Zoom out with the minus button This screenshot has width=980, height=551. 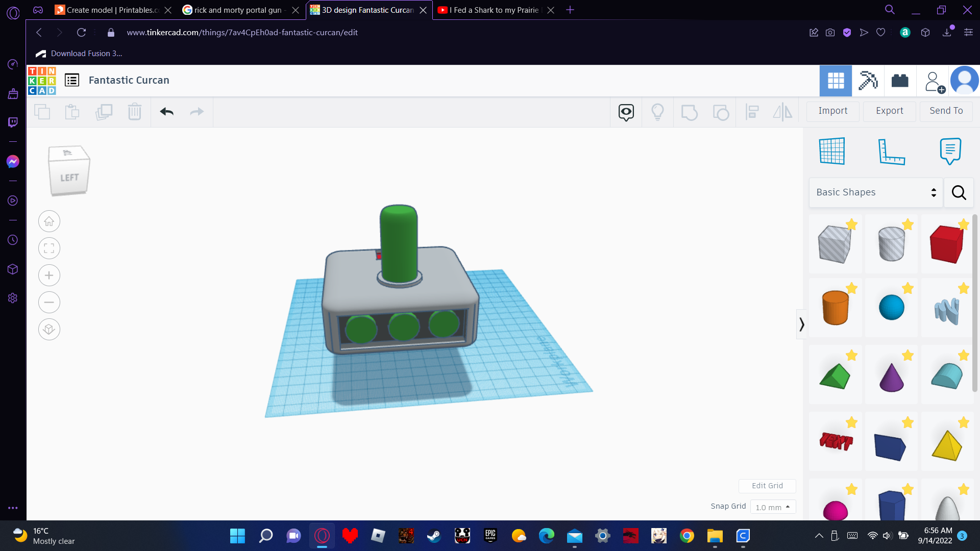pos(49,303)
